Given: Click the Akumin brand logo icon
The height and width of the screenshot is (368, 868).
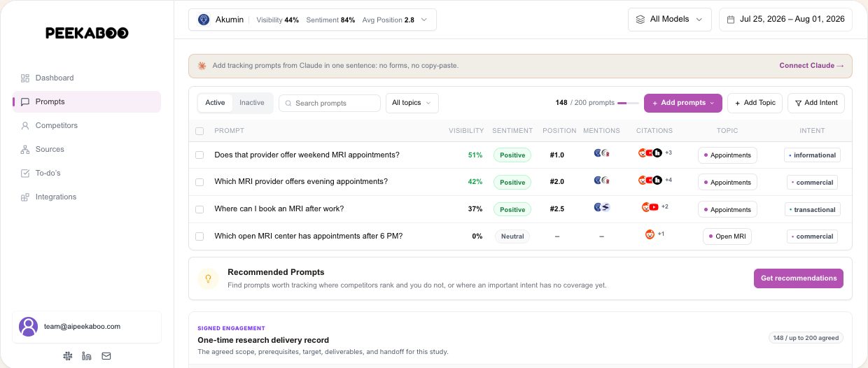Looking at the screenshot, I should click(x=204, y=20).
